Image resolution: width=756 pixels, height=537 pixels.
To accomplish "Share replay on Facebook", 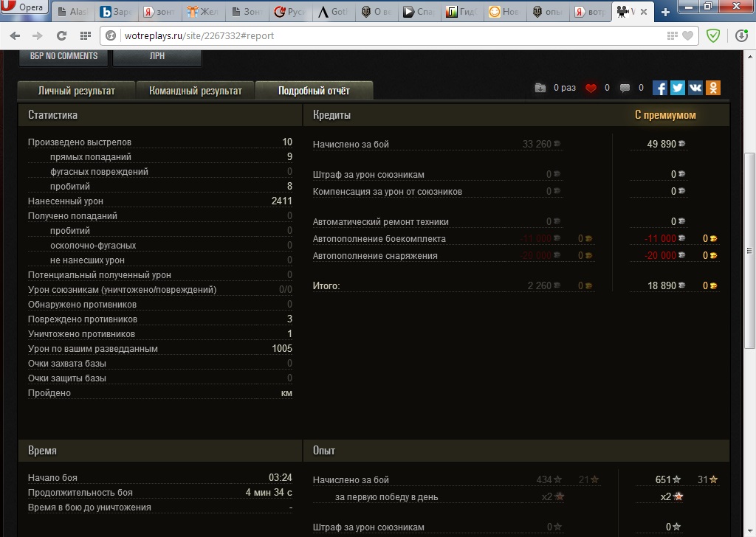I will pos(660,88).
